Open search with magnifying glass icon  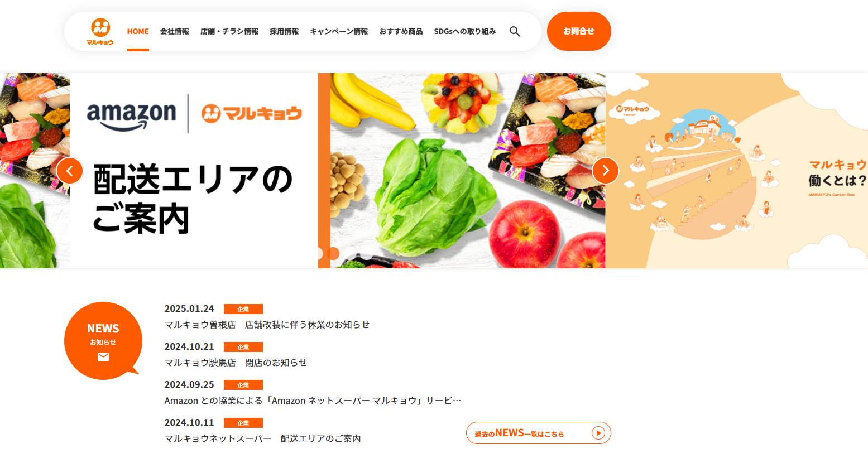tap(515, 32)
